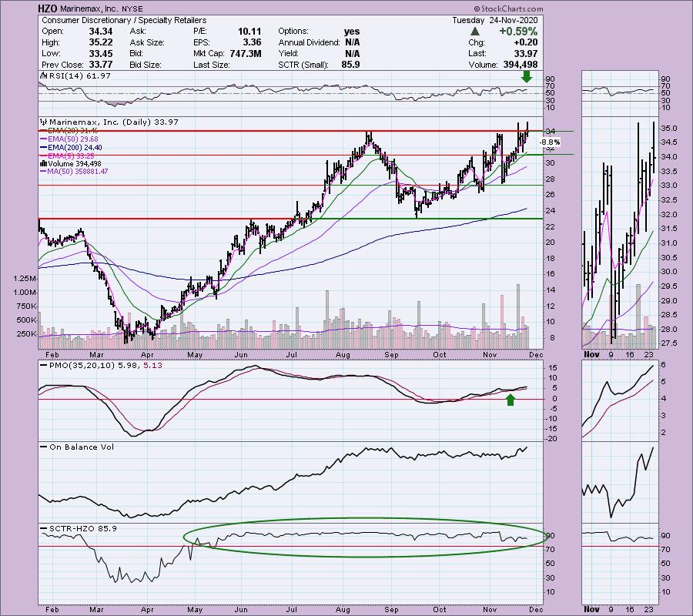Select the percent change +0.59%

point(518,32)
